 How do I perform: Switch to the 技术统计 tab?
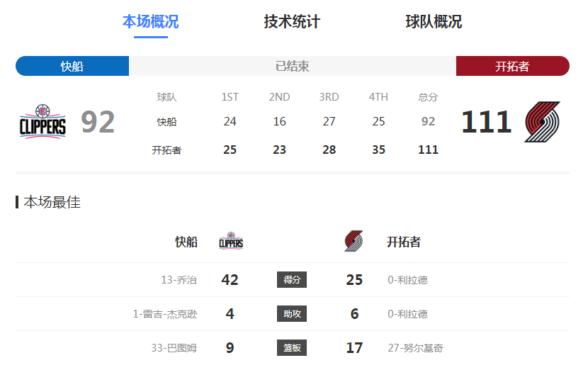[292, 22]
